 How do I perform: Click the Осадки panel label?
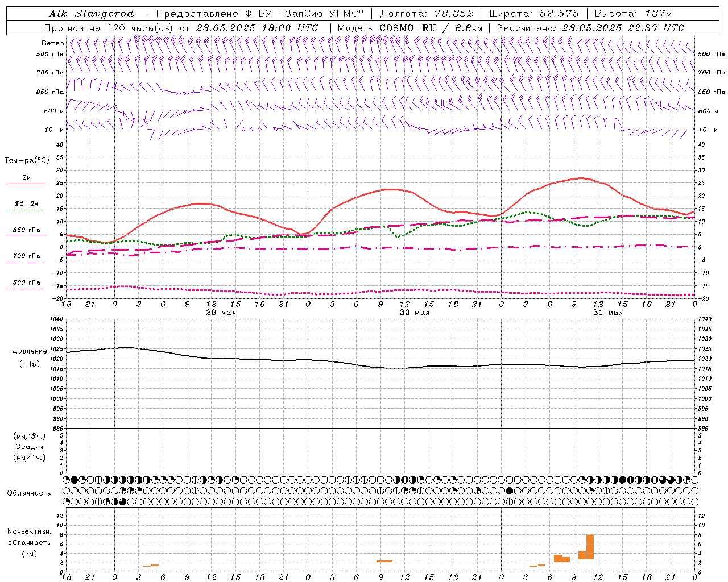tap(30, 447)
